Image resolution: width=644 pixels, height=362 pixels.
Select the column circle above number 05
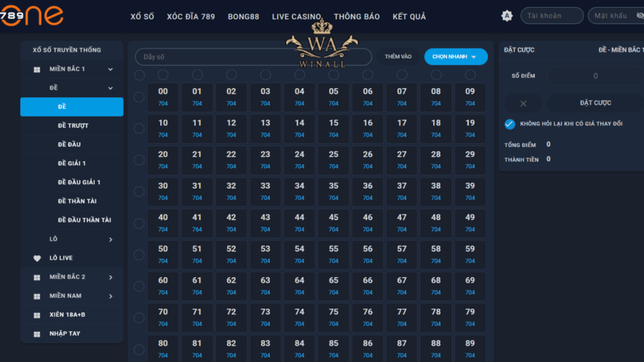[333, 75]
